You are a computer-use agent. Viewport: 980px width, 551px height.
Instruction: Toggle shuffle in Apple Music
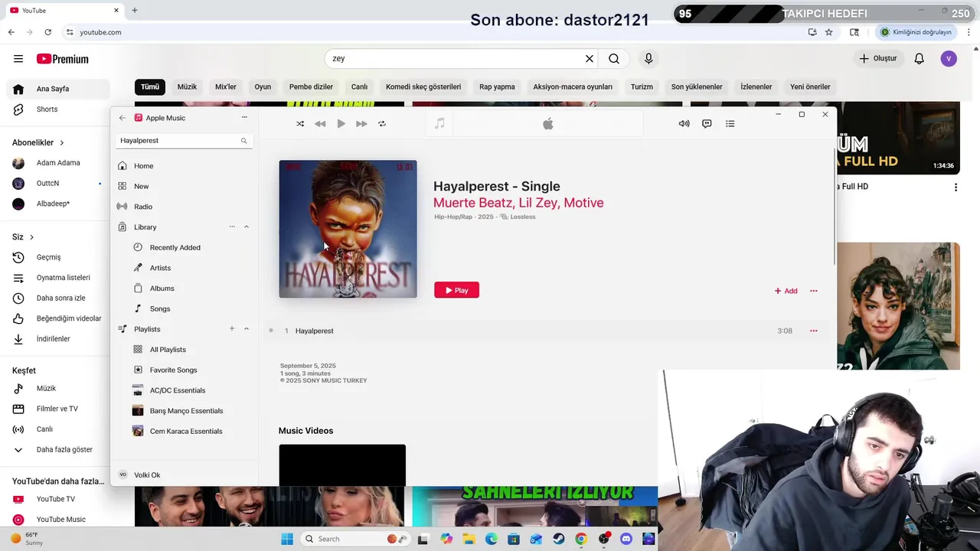[300, 124]
